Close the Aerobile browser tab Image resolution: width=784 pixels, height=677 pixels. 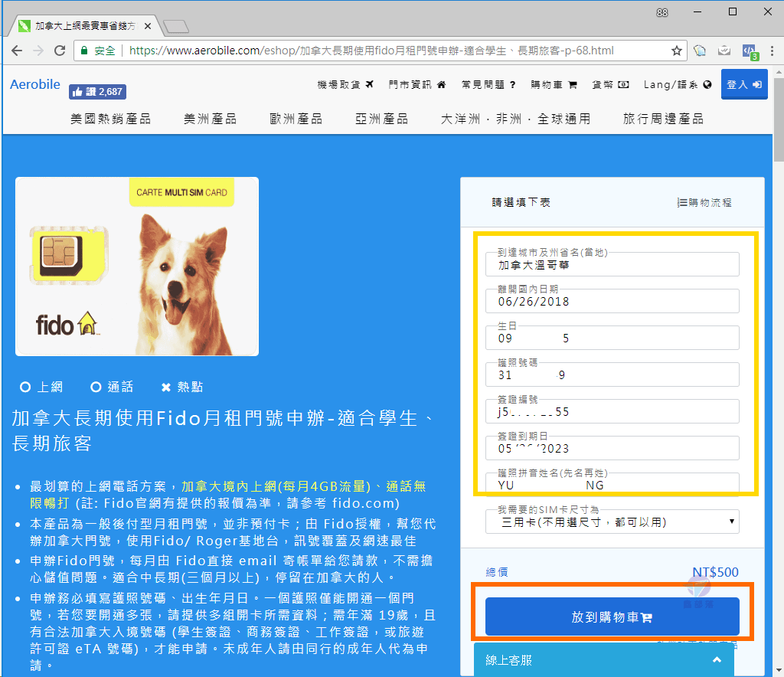click(148, 26)
